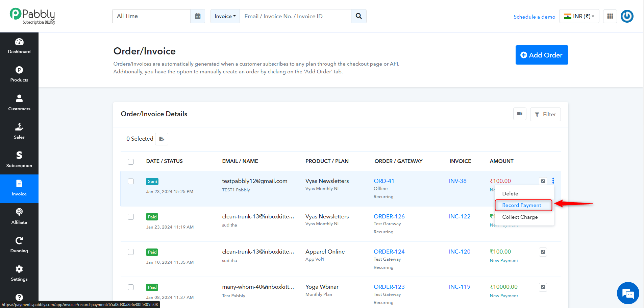Viewport: 644px width, 308px height.
Task: Click the search magnifier button
Action: click(x=358, y=16)
